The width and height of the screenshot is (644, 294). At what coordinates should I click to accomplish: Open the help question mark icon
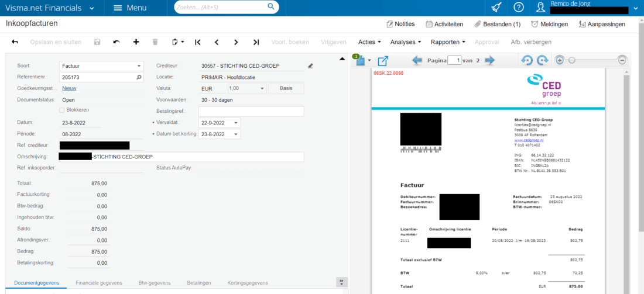pyautogui.click(x=518, y=8)
